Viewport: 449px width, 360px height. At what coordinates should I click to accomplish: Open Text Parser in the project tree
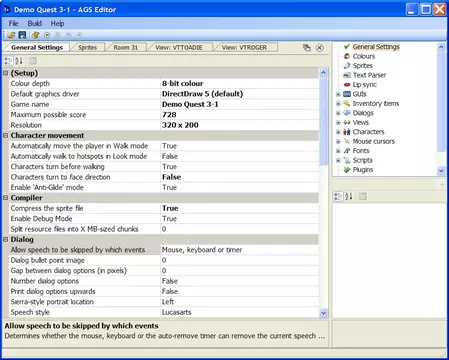click(369, 75)
